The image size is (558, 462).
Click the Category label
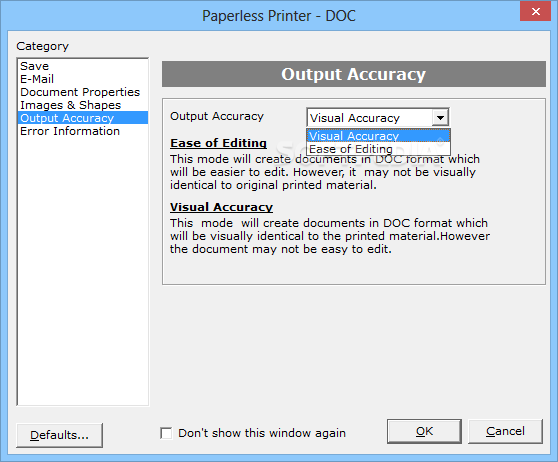(42, 46)
